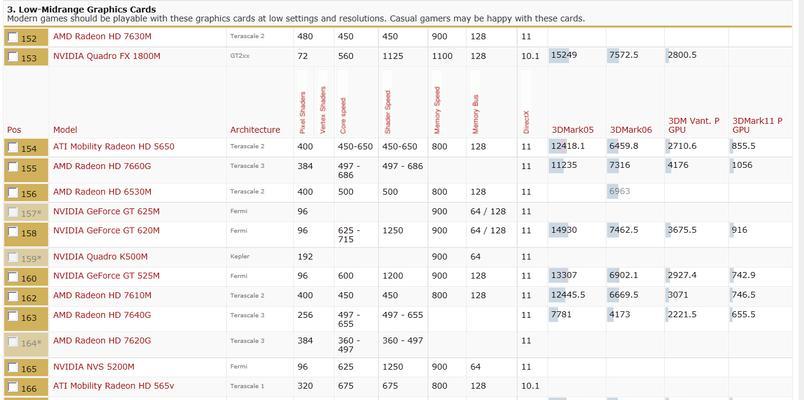The image size is (804, 400).
Task: Select the 7572.5 3DMark06 value
Action: tap(624, 55)
